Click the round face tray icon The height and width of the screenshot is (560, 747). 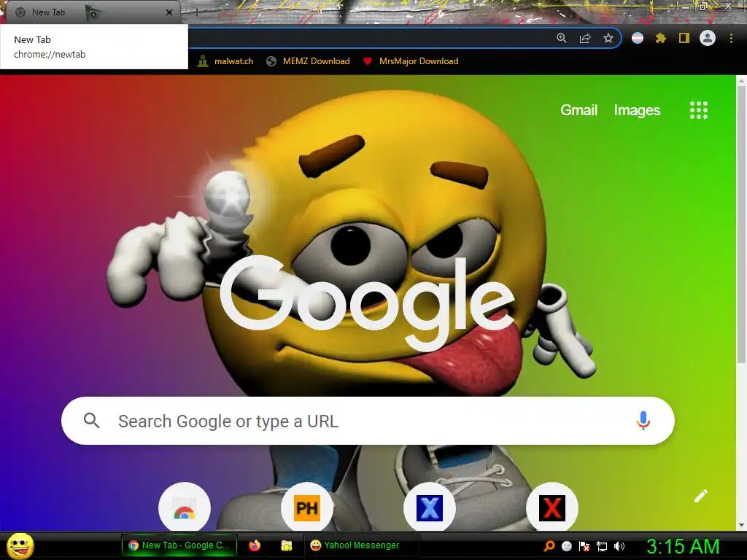(x=566, y=546)
